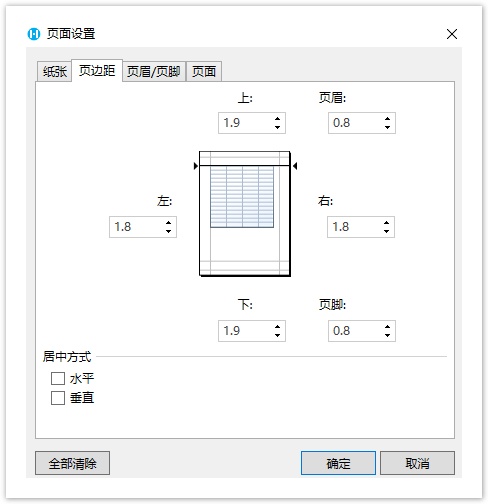The height and width of the screenshot is (504, 488).
Task: Select the 页边距 tab
Action: click(x=97, y=70)
